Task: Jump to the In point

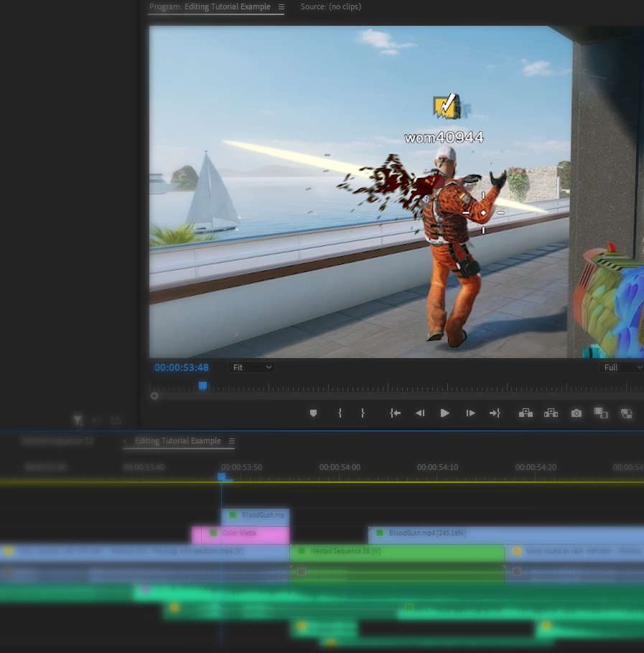Action: [395, 413]
